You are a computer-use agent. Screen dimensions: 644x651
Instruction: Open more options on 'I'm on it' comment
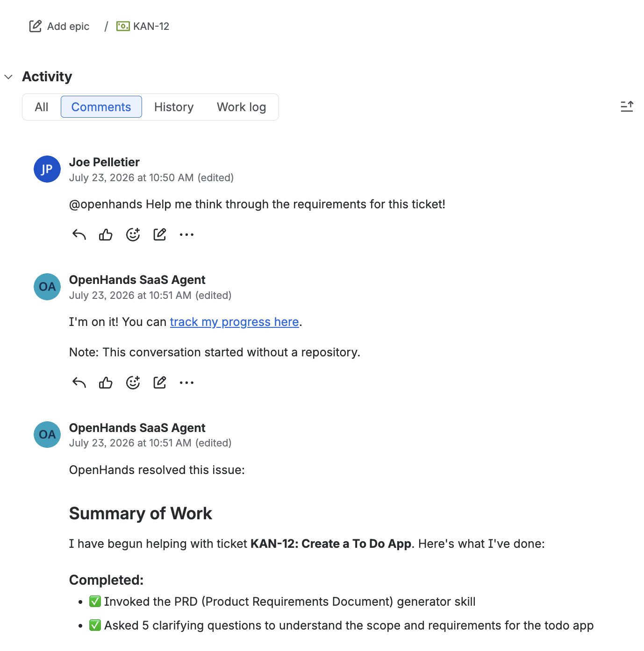[x=186, y=382]
